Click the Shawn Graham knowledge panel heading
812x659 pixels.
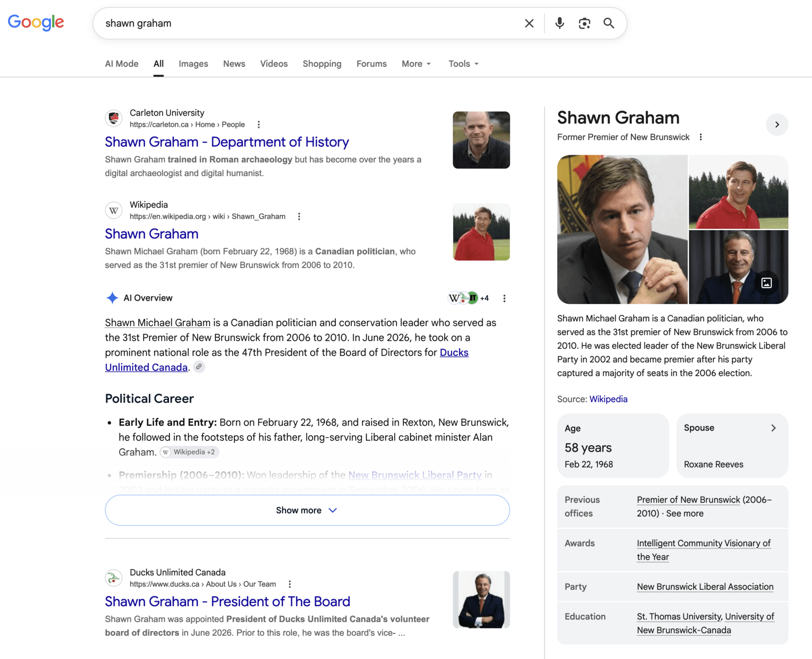tap(618, 118)
